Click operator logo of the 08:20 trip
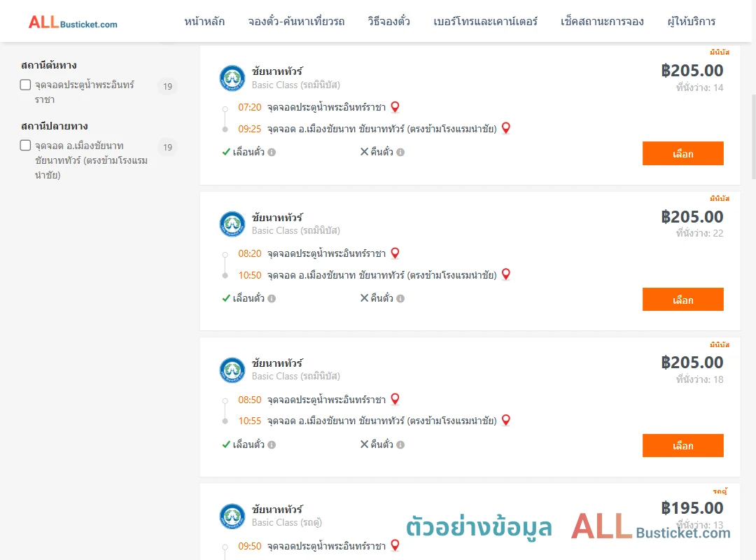The height and width of the screenshot is (560, 756). click(232, 224)
